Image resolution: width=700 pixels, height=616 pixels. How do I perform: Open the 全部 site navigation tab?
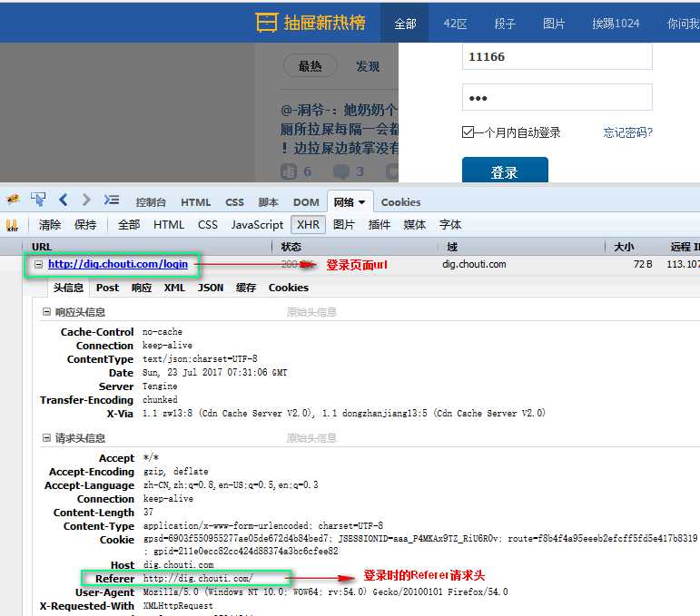click(x=404, y=24)
